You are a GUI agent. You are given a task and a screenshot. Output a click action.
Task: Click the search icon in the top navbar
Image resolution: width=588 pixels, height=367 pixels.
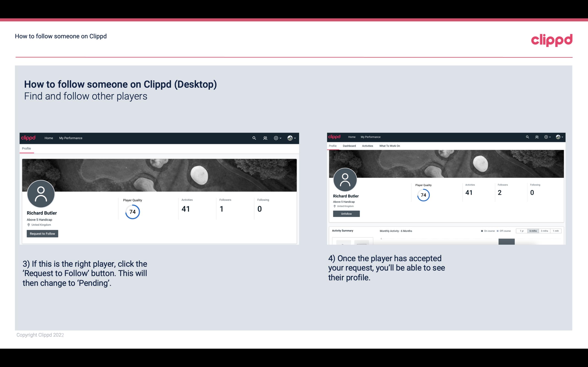click(253, 138)
